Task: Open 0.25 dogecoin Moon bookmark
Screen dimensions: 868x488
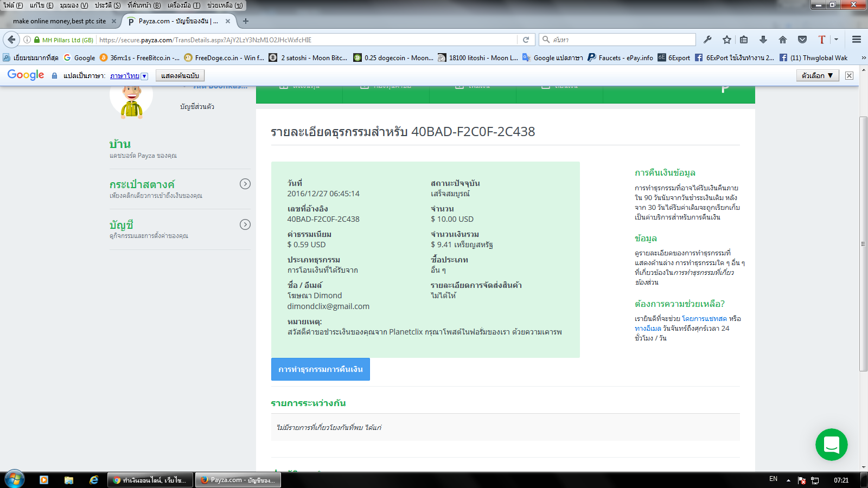Action: click(393, 57)
